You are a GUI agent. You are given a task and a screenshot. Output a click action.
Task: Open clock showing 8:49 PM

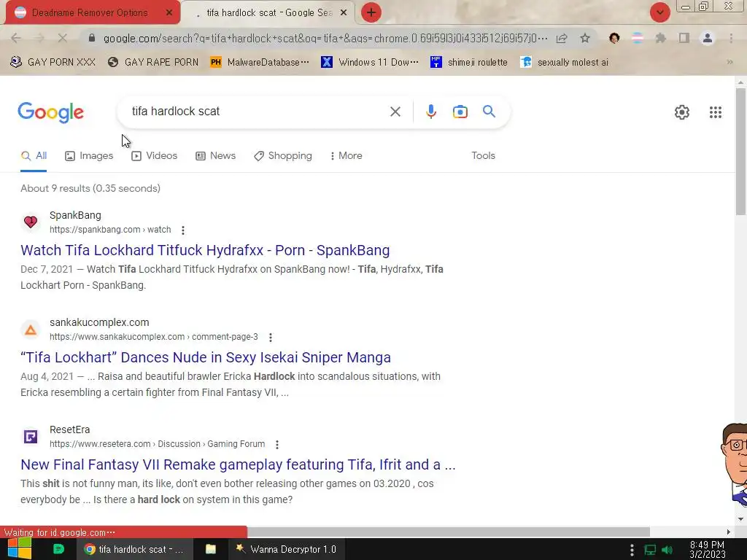[707, 550]
